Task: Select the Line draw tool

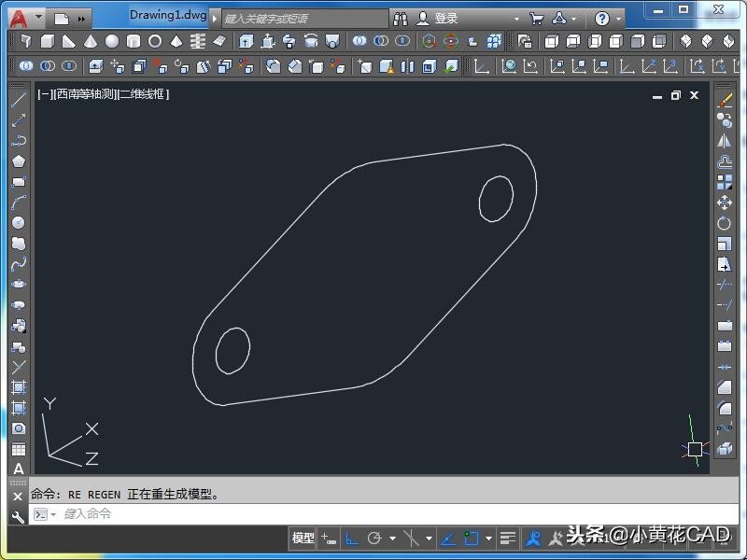Action: (19, 100)
